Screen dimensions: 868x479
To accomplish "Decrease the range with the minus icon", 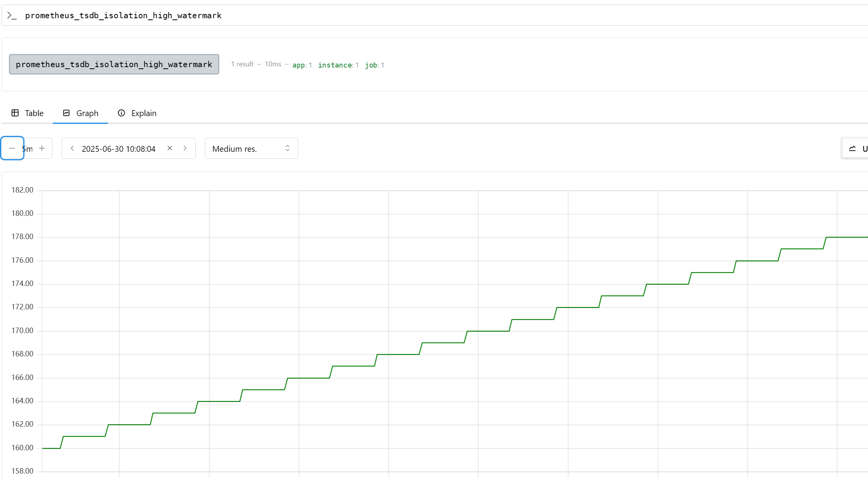I will 12,148.
